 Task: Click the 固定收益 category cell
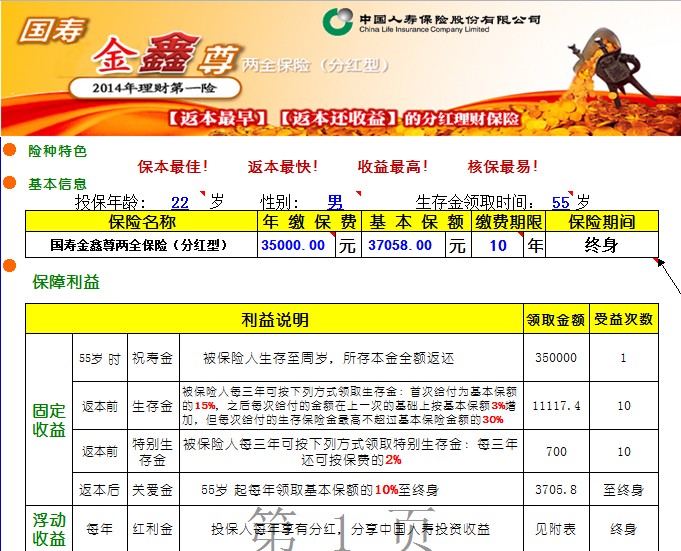[49, 419]
